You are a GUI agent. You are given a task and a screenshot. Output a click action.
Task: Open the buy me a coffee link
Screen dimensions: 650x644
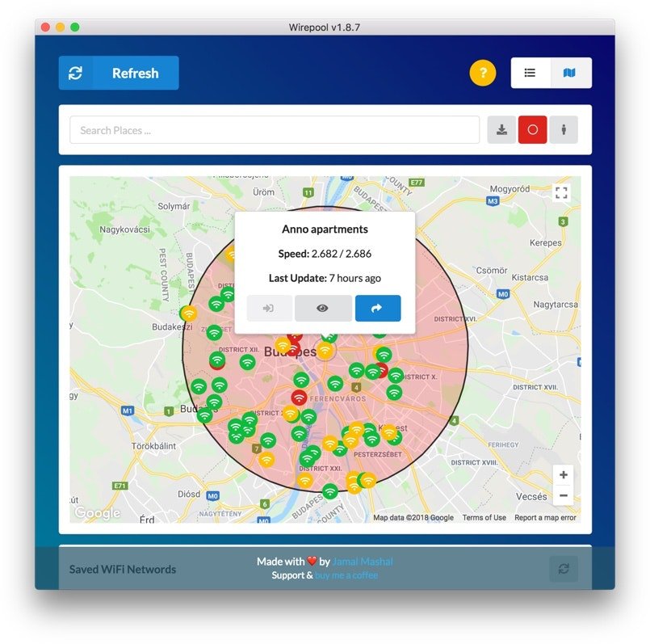click(x=346, y=575)
